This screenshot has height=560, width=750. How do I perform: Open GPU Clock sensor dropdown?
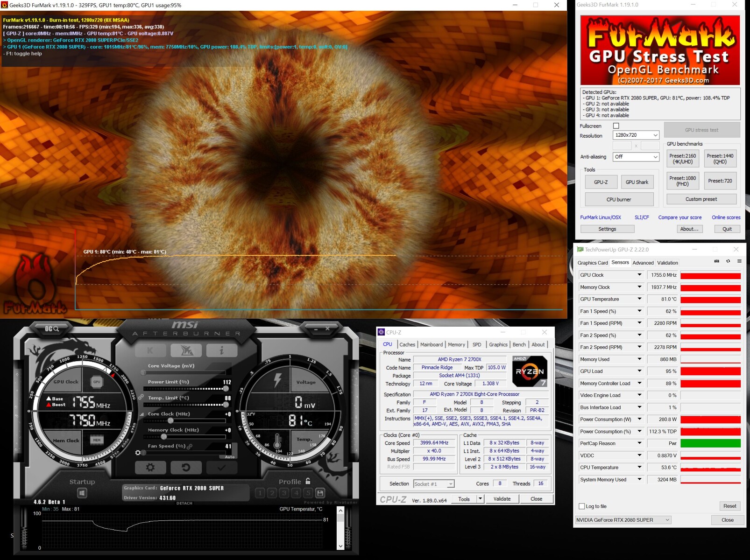639,275
